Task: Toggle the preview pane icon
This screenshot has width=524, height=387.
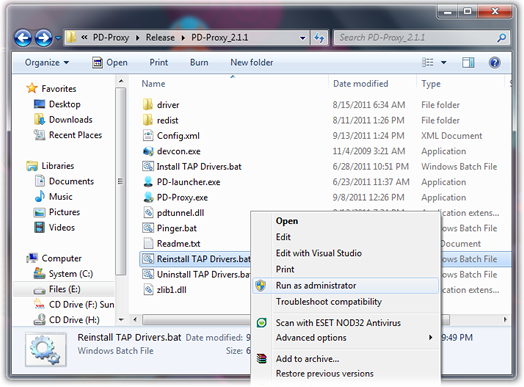Action: pyautogui.click(x=468, y=62)
